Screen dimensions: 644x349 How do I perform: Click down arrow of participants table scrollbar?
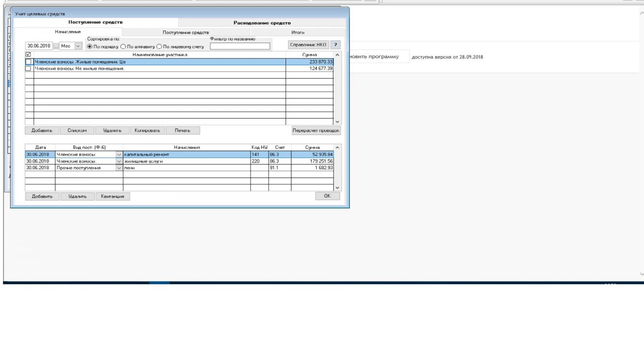coord(337,122)
